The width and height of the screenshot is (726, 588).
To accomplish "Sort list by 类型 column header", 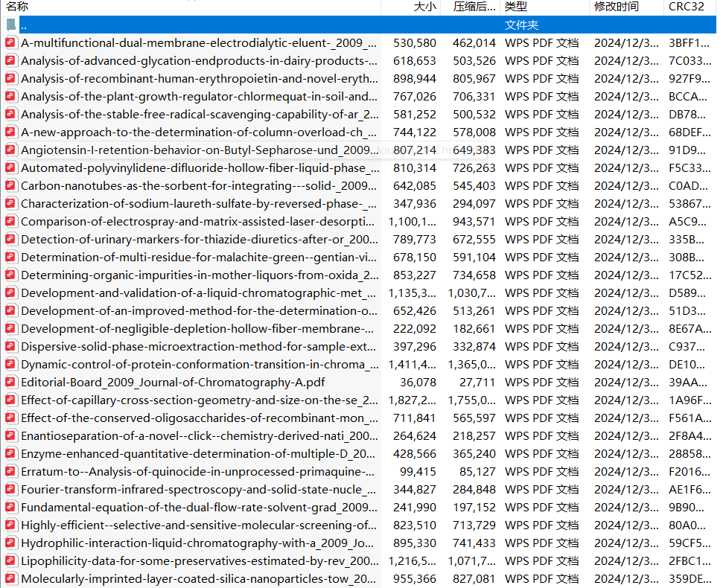I will 515,7.
